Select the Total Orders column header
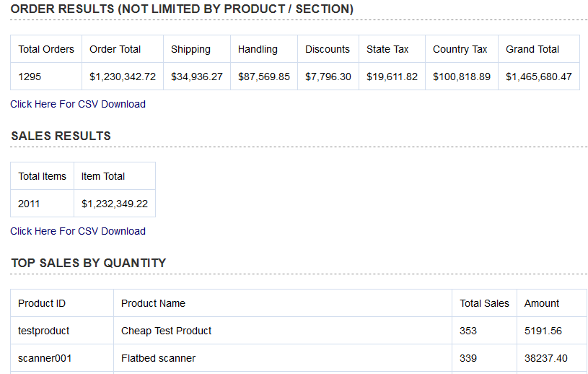This screenshot has width=588, height=374. pyautogui.click(x=46, y=49)
